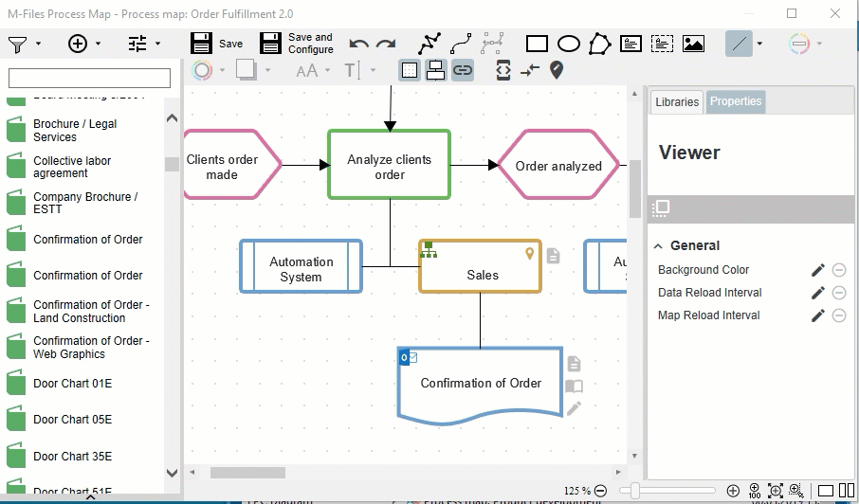Click the library search input field
Viewport: 859px width, 504px height.
[89, 78]
